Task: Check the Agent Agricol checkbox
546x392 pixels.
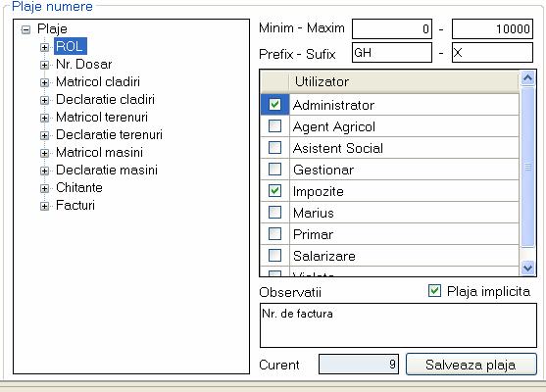Action: click(x=274, y=125)
